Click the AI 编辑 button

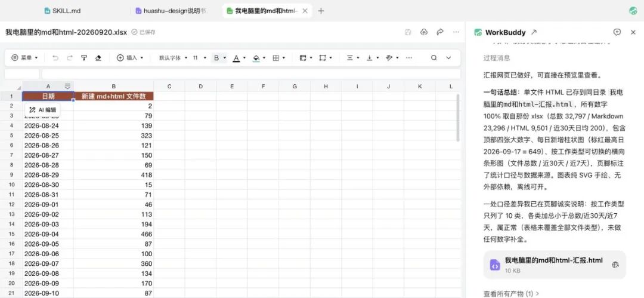point(43,110)
